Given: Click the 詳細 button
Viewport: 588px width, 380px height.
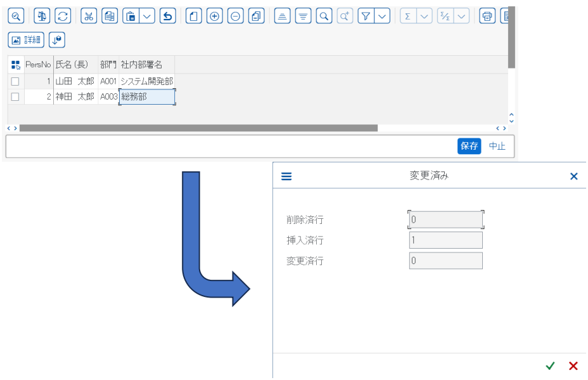Looking at the screenshot, I should (26, 40).
